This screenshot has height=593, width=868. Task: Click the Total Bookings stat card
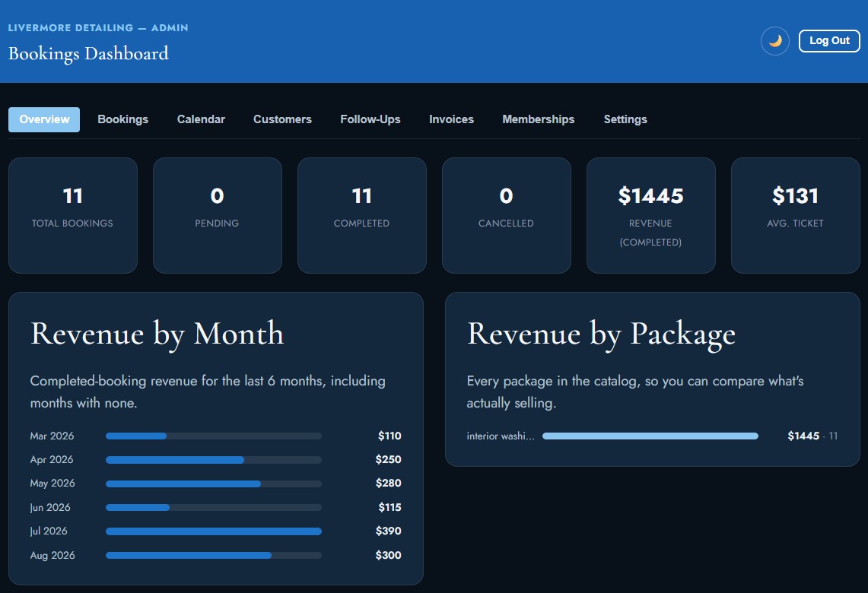(x=72, y=215)
